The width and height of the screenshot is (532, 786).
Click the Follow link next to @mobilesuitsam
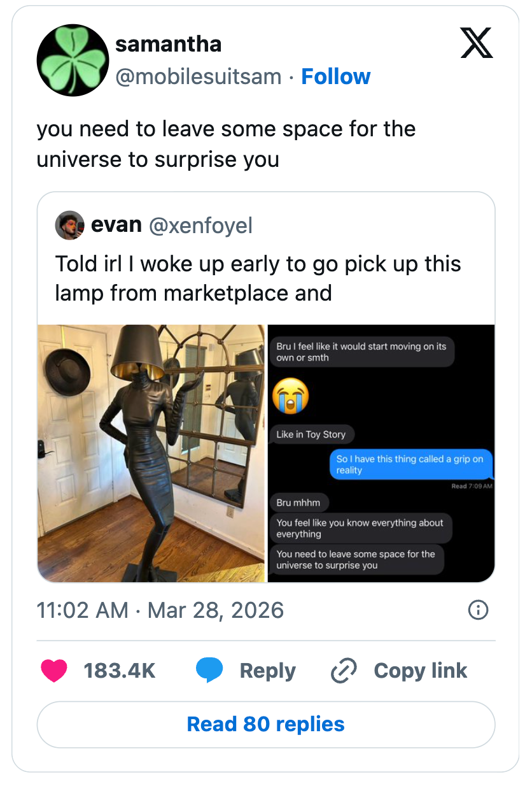click(x=336, y=76)
